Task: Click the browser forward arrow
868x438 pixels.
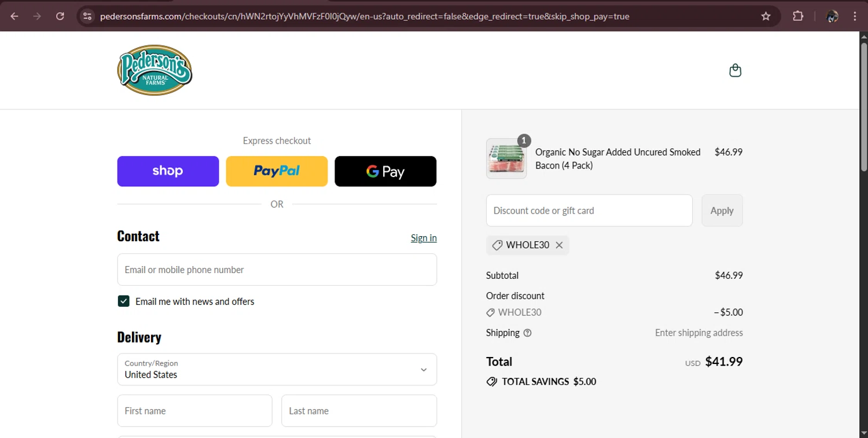Action: point(37,16)
